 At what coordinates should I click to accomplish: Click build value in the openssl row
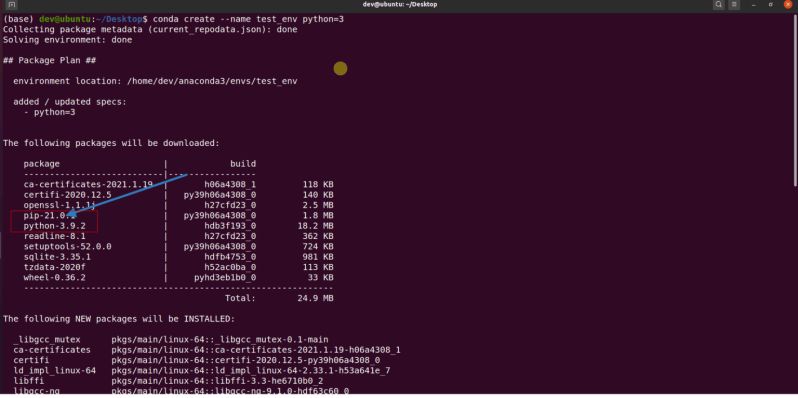click(x=230, y=205)
